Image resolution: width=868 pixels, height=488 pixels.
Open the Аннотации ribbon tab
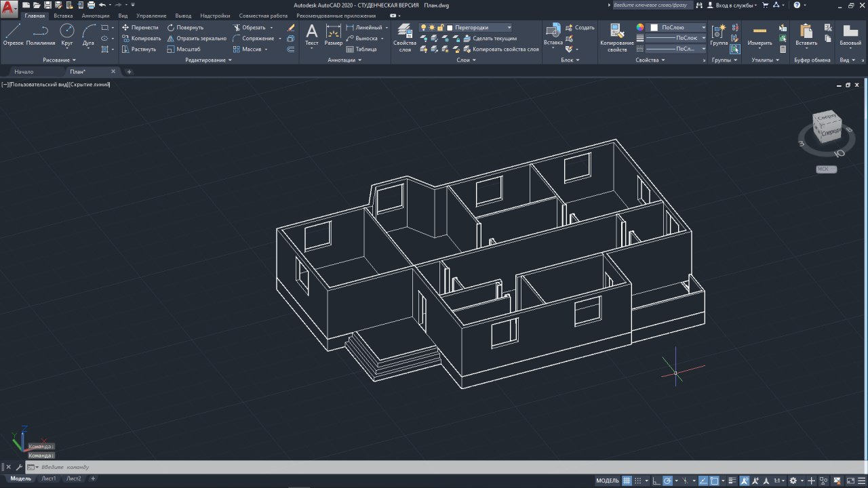(x=96, y=16)
